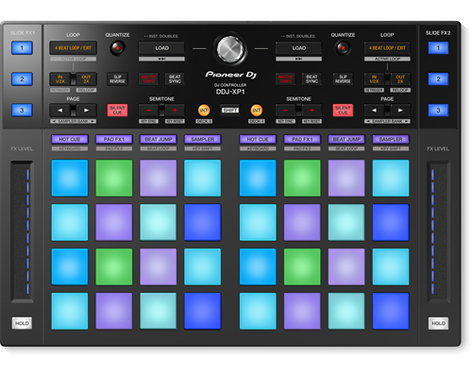
Task: Toggle the right deck QUANTIZE button
Action: click(343, 48)
